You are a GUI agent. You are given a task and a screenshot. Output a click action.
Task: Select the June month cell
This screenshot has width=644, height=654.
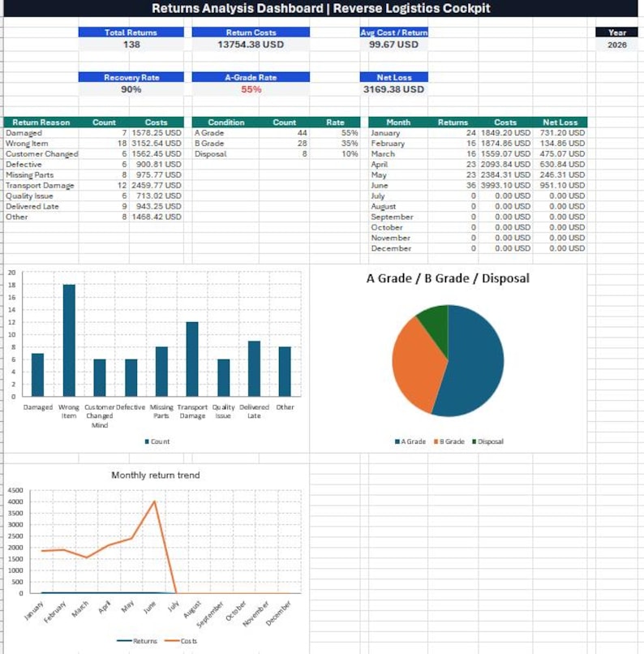[x=398, y=185]
